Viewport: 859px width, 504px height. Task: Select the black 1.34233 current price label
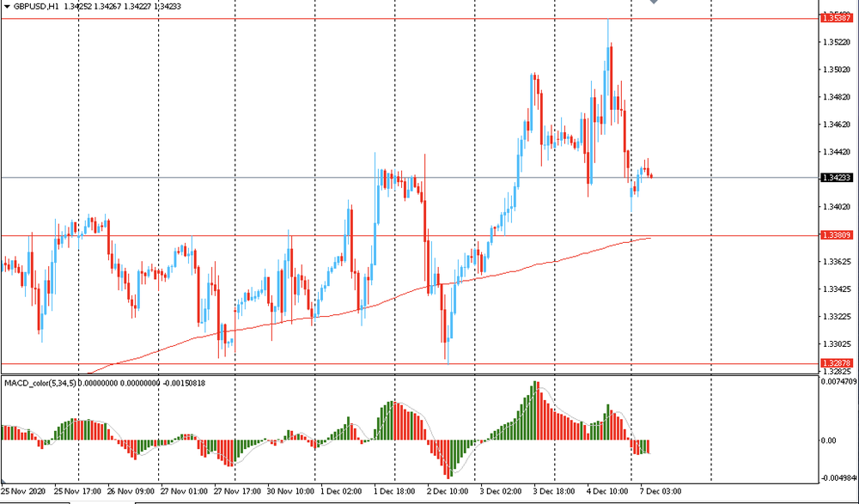[836, 178]
